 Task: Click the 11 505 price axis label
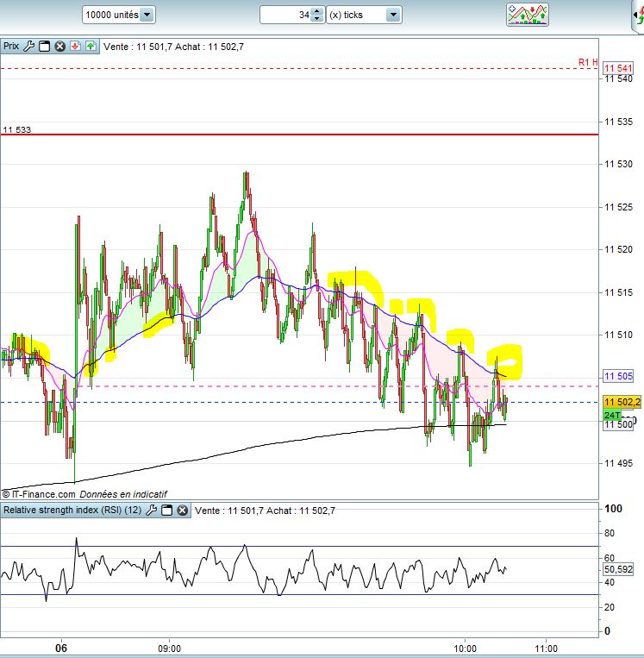click(618, 376)
